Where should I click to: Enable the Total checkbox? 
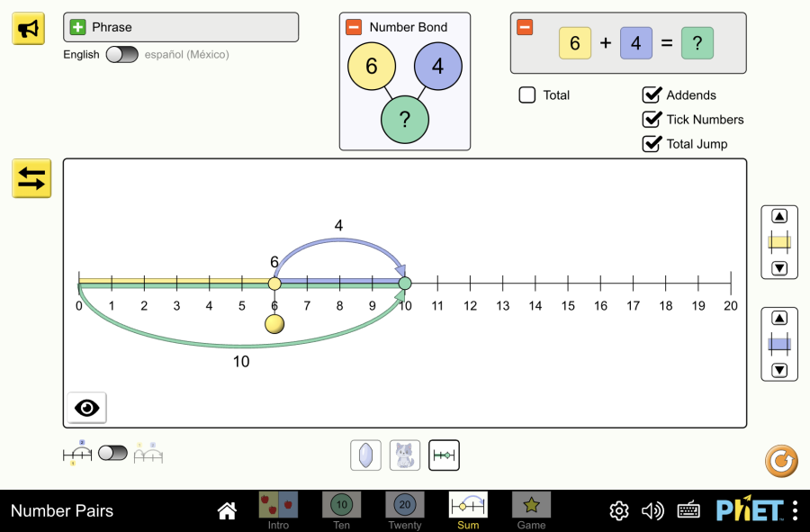pos(527,95)
